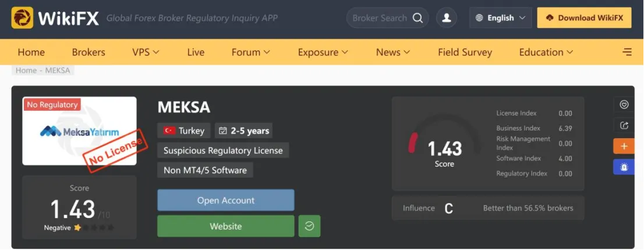Expand the News menu

click(393, 52)
